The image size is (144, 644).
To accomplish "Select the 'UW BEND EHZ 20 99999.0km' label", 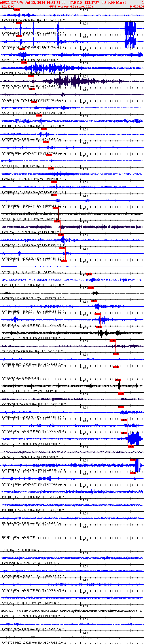I will 21,378.
